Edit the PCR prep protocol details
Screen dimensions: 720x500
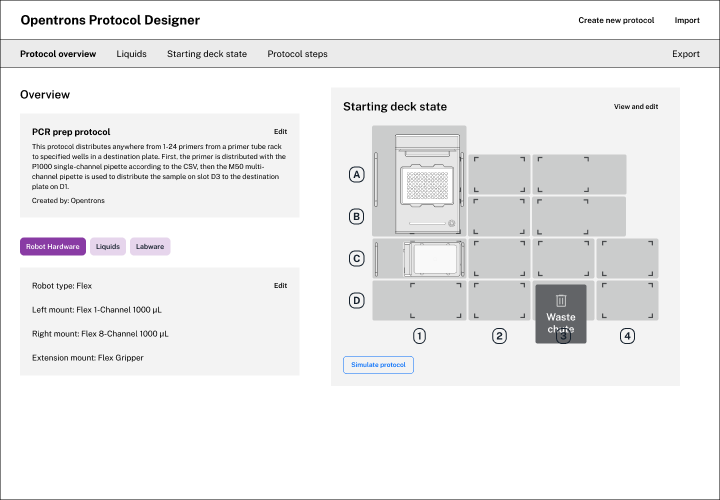280,131
